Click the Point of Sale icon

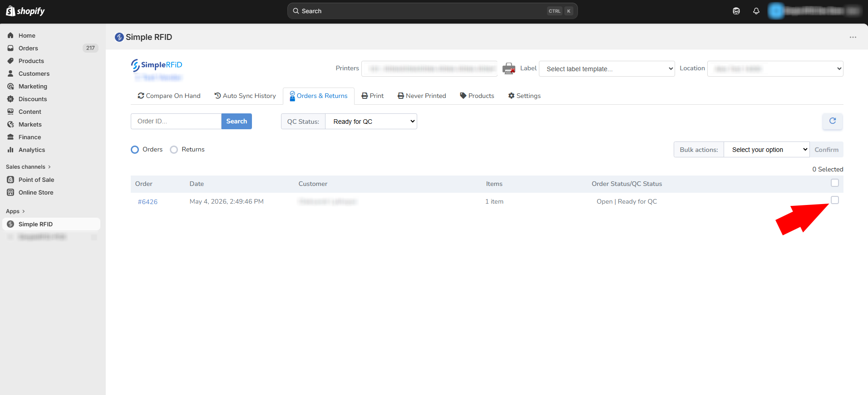coord(10,180)
